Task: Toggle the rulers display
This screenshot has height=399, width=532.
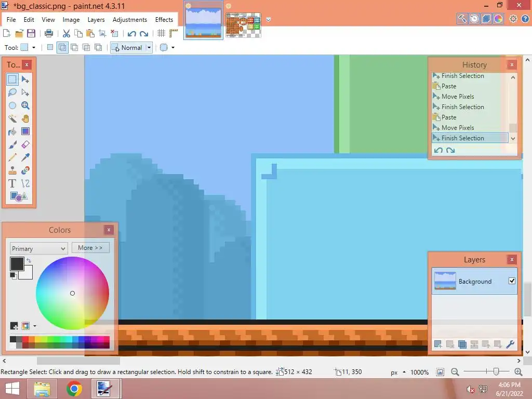Action: coord(174,33)
